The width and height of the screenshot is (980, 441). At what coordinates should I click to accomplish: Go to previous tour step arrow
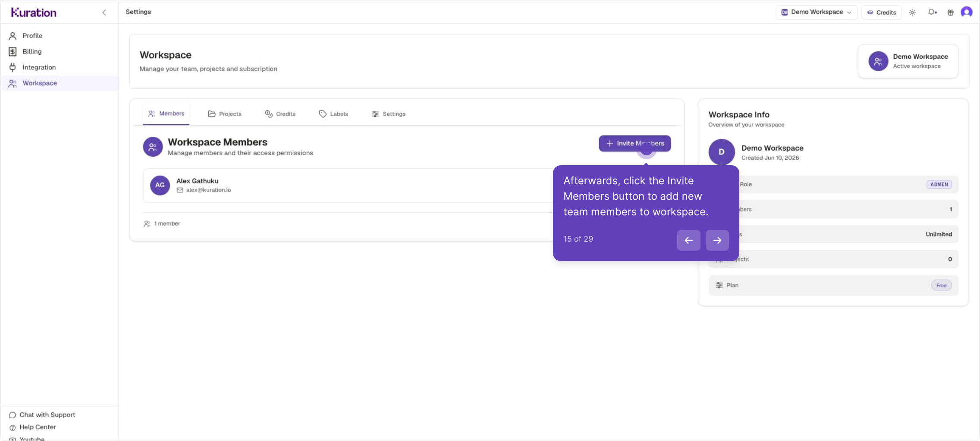(x=688, y=240)
